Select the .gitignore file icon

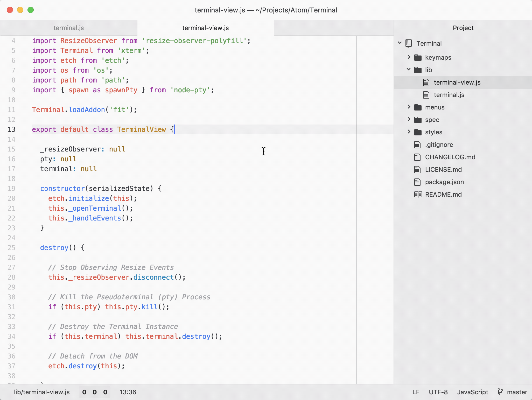(417, 144)
